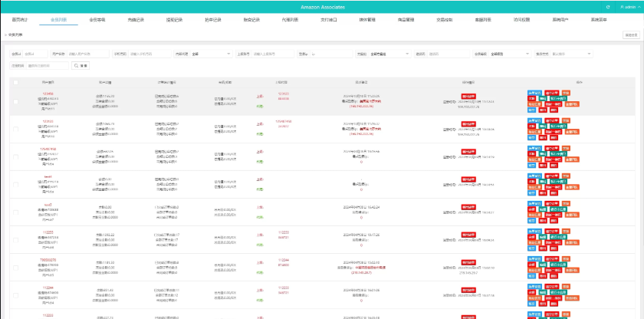This screenshot has width=644, height=319.
Task: Switch to the 商品管理 tab
Action: (x=406, y=20)
